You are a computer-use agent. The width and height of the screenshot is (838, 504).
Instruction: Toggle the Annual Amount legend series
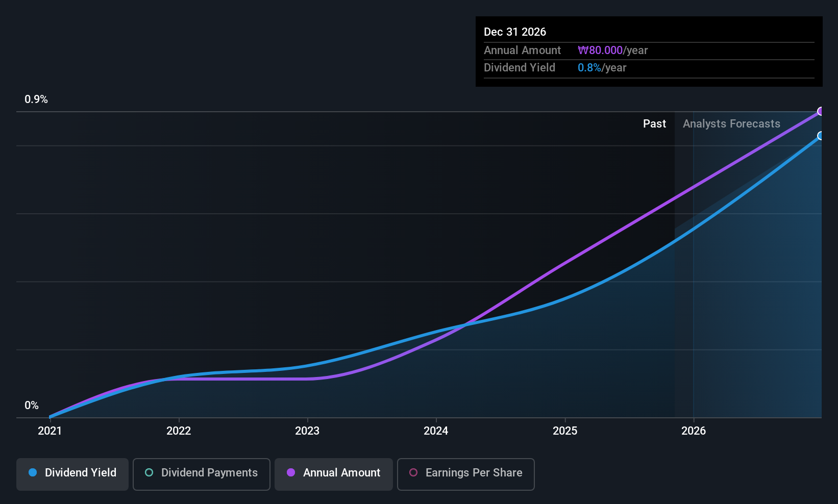pyautogui.click(x=334, y=473)
